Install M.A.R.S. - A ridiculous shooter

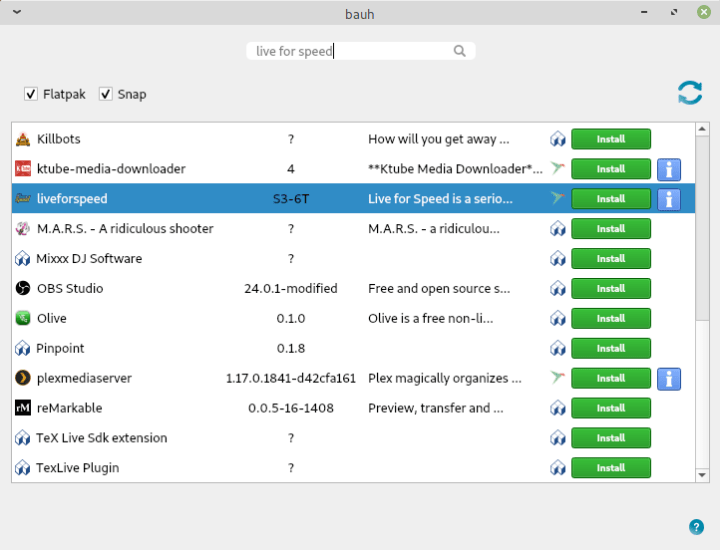click(611, 229)
